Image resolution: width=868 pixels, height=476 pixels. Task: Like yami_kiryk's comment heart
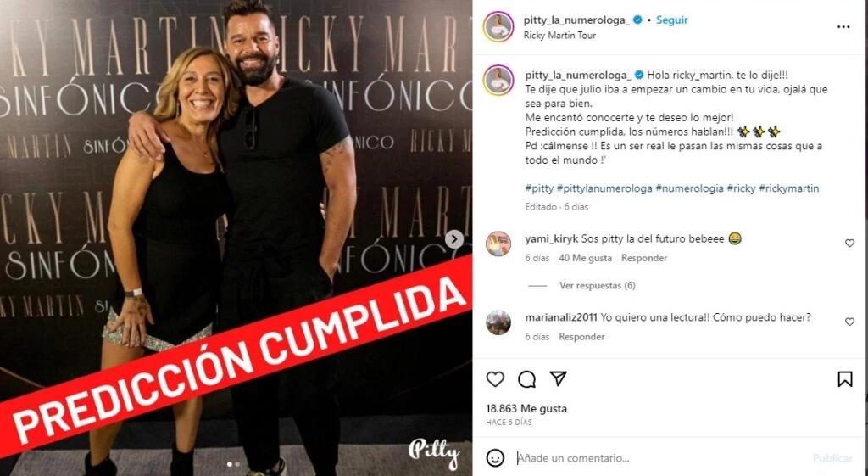pos(849,243)
